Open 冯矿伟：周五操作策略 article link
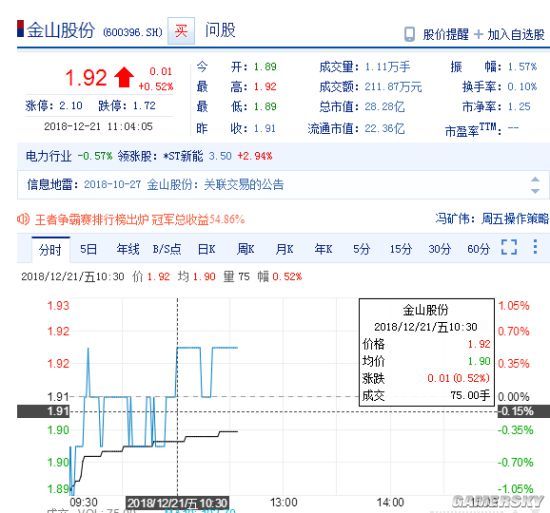The width and height of the screenshot is (550, 513). [492, 219]
